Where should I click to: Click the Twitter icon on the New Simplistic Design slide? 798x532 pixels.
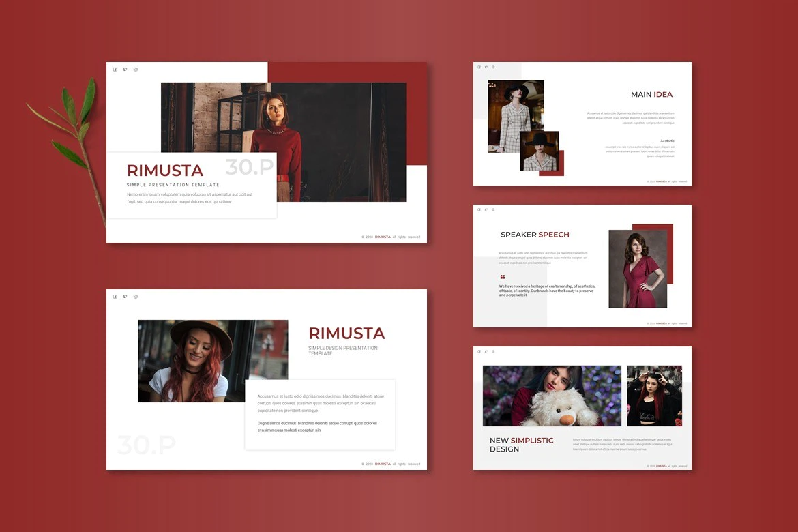point(486,351)
